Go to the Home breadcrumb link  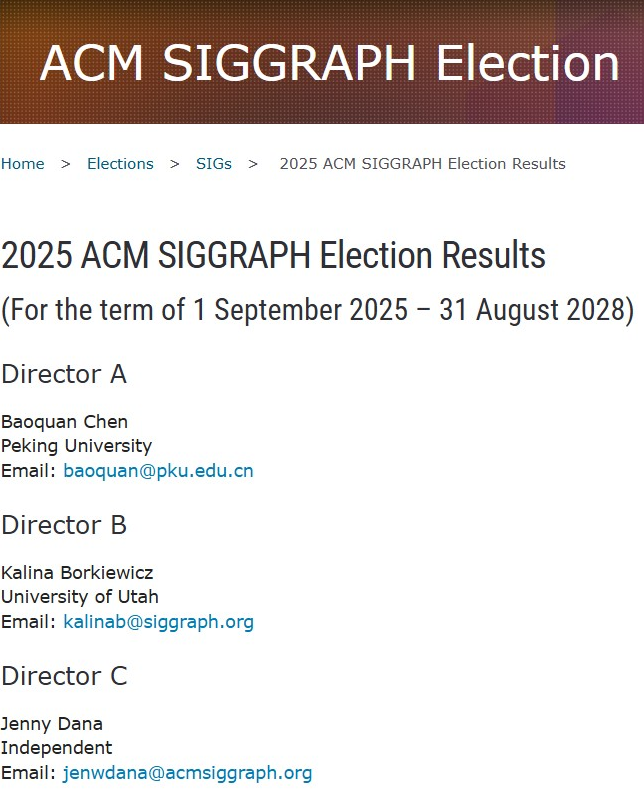coord(23,164)
